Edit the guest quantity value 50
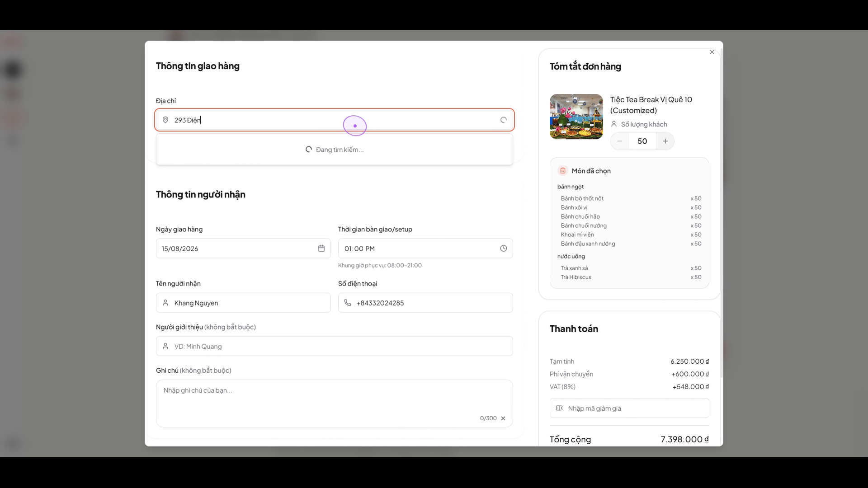868x488 pixels. click(x=642, y=141)
